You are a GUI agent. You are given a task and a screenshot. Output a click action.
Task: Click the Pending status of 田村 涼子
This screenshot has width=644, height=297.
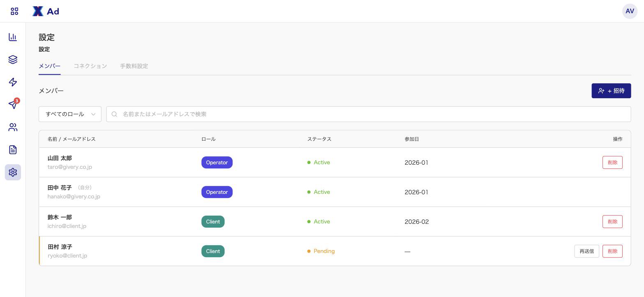[321, 251]
